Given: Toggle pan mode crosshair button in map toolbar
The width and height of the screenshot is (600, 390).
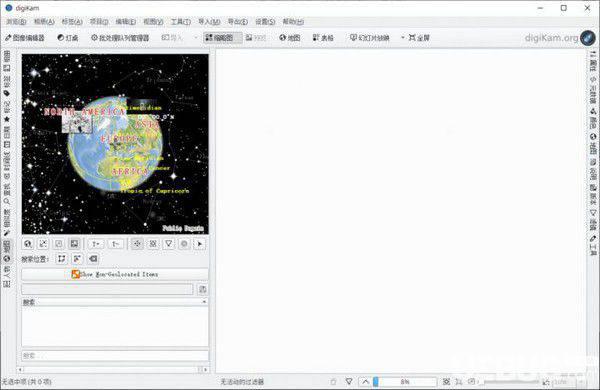Looking at the screenshot, I should point(137,244).
